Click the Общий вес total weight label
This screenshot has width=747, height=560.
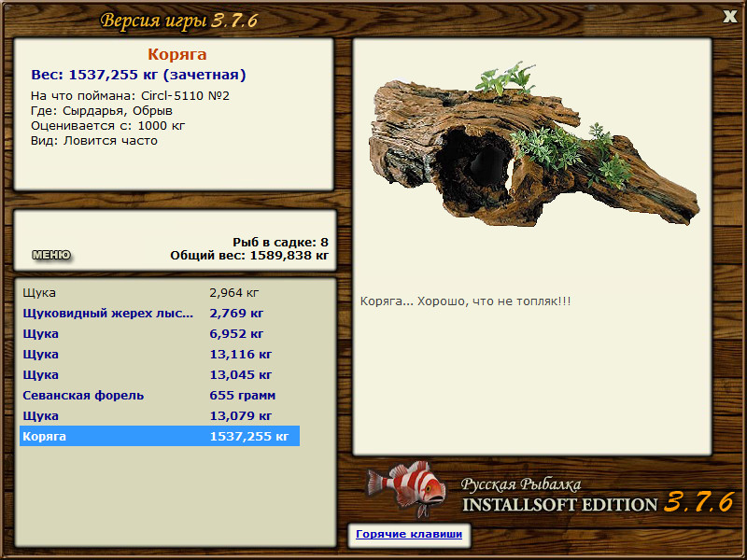click(x=249, y=255)
